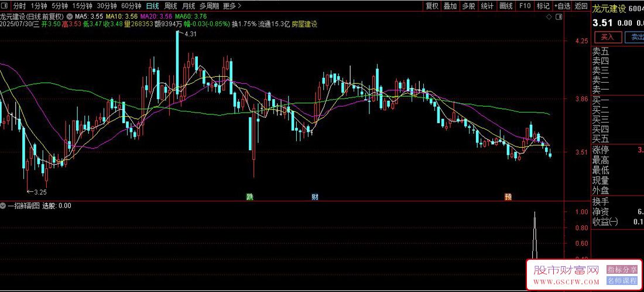
Task: Collapse the 一招鲜副图 indicator panel
Action: tap(3, 206)
